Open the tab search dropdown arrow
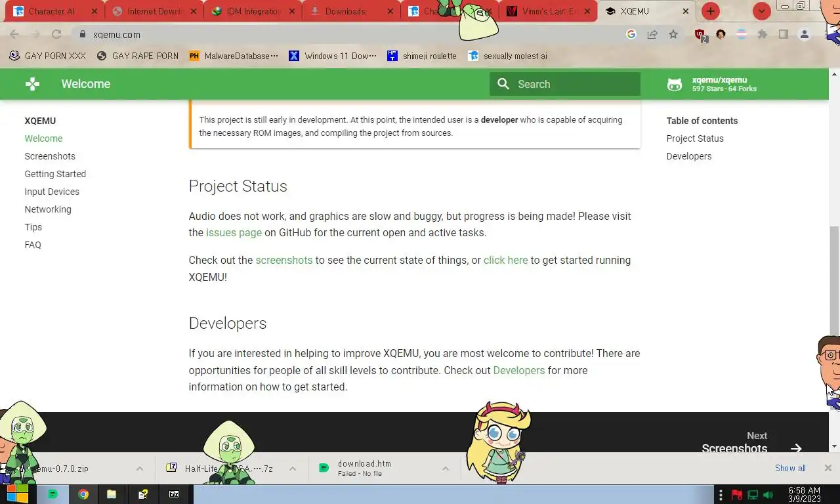 click(x=761, y=11)
